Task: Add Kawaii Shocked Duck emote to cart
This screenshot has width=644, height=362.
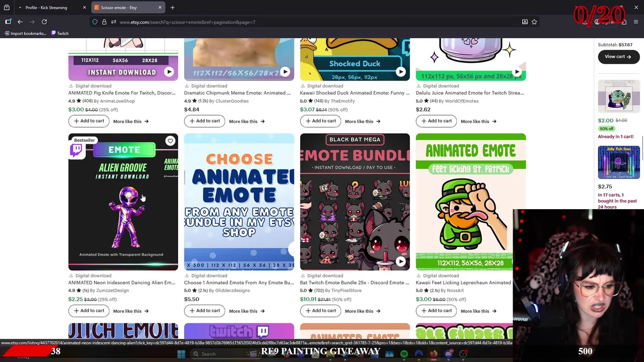Action: (320, 121)
